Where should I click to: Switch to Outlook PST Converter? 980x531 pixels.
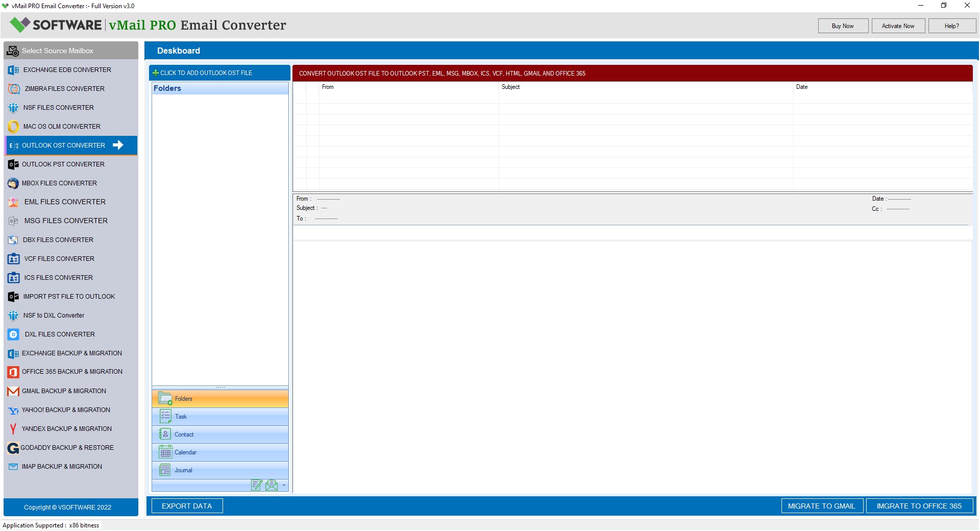point(71,164)
